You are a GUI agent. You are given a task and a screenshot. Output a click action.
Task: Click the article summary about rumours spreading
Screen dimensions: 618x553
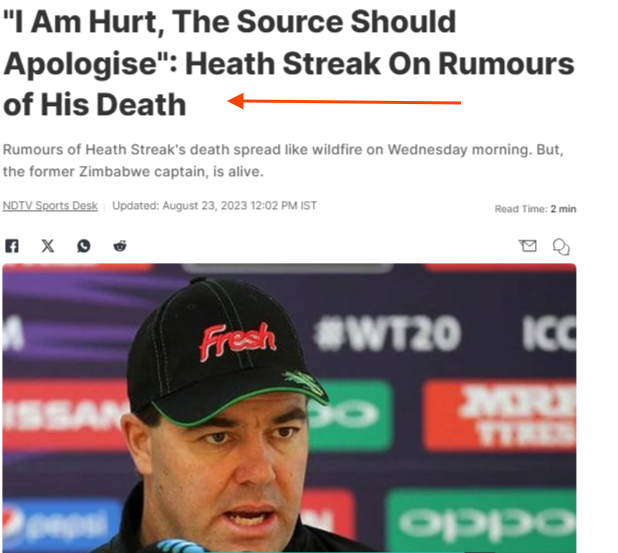click(x=283, y=160)
